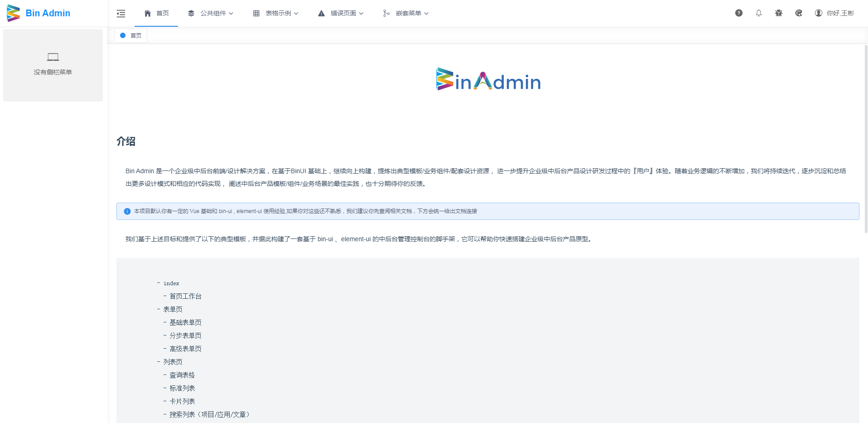
Task: Click the home icon in the top navigation
Action: tap(148, 13)
